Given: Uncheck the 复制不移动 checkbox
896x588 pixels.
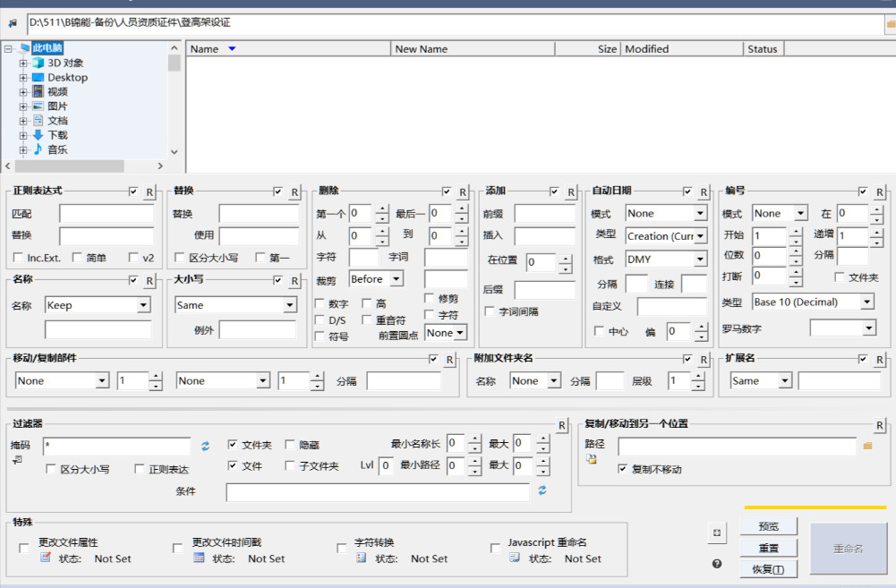Looking at the screenshot, I should [623, 469].
